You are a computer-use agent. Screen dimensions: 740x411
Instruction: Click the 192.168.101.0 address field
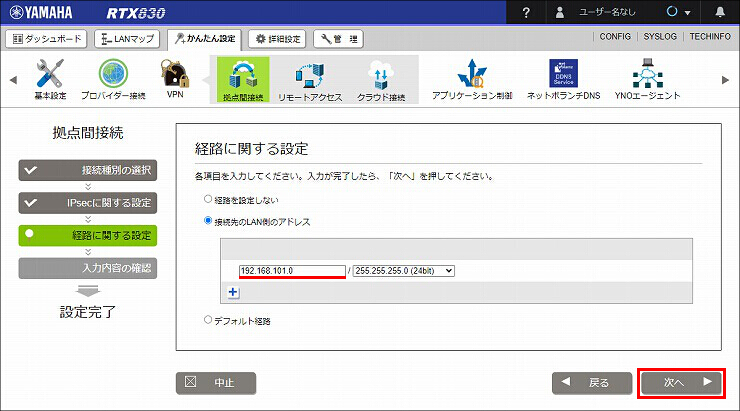[292, 271]
